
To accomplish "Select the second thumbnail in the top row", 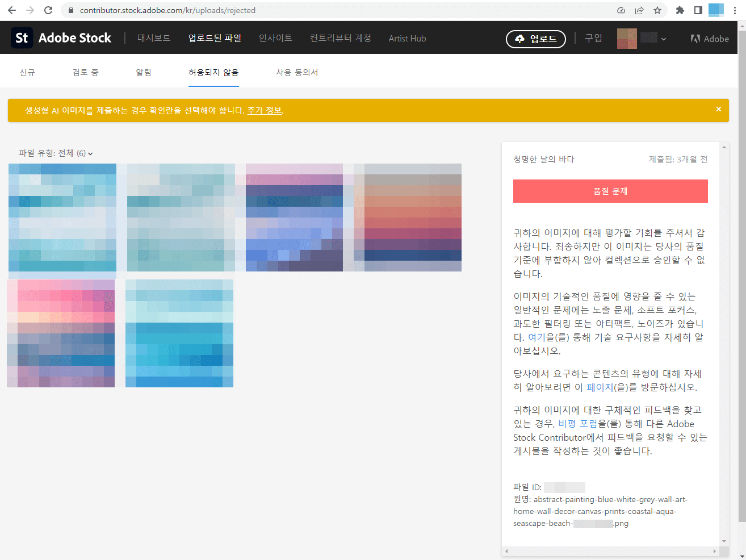I will pos(181,218).
